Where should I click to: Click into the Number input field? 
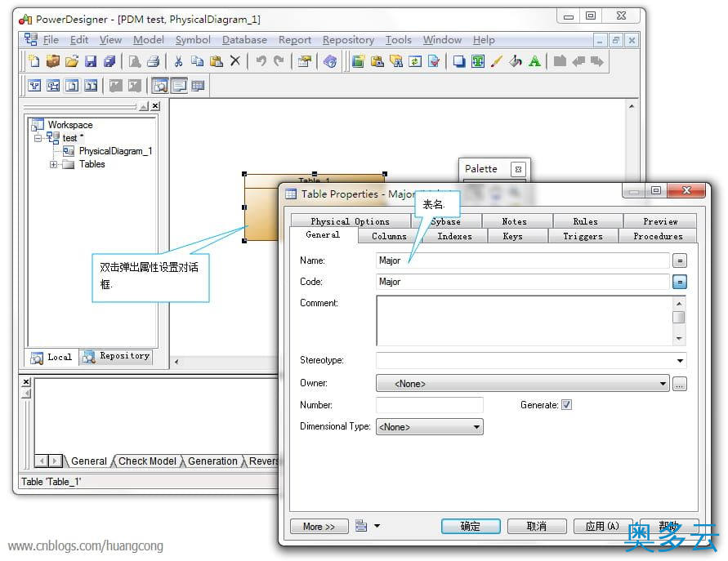coord(430,405)
